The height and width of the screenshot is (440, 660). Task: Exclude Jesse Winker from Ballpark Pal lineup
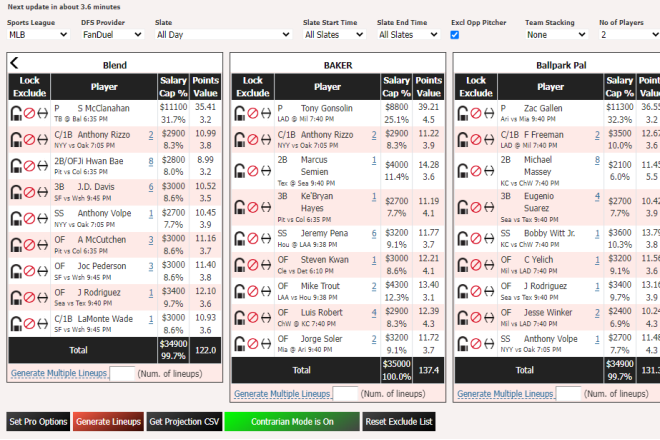coord(476,317)
